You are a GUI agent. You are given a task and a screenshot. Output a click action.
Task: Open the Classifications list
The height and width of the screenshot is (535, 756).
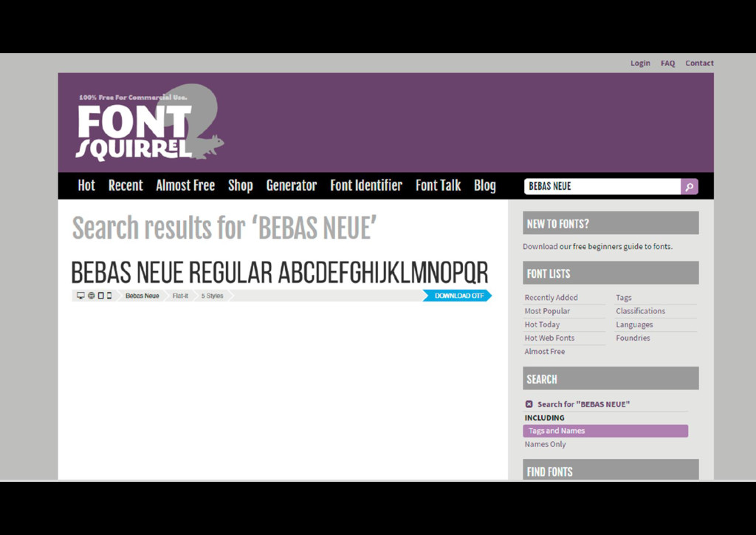pyautogui.click(x=640, y=311)
